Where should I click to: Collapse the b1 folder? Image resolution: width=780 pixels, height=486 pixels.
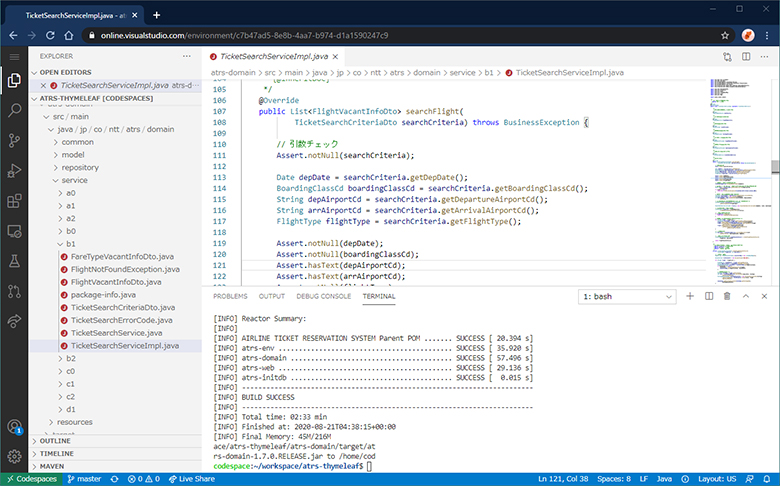[x=71, y=244]
